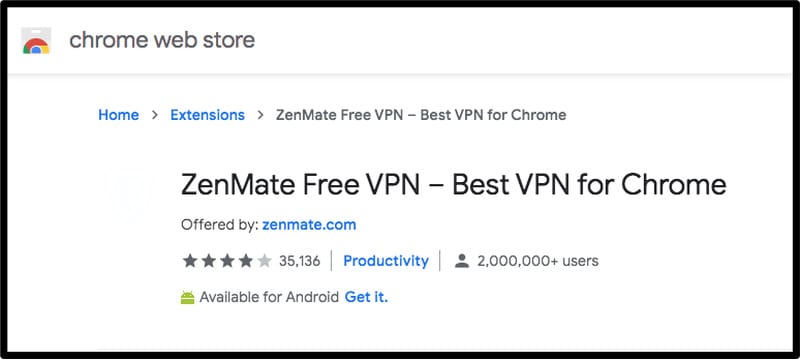Viewport: 800px width, 360px height.
Task: Click the 'chrome web store' header title
Action: pyautogui.click(x=162, y=40)
